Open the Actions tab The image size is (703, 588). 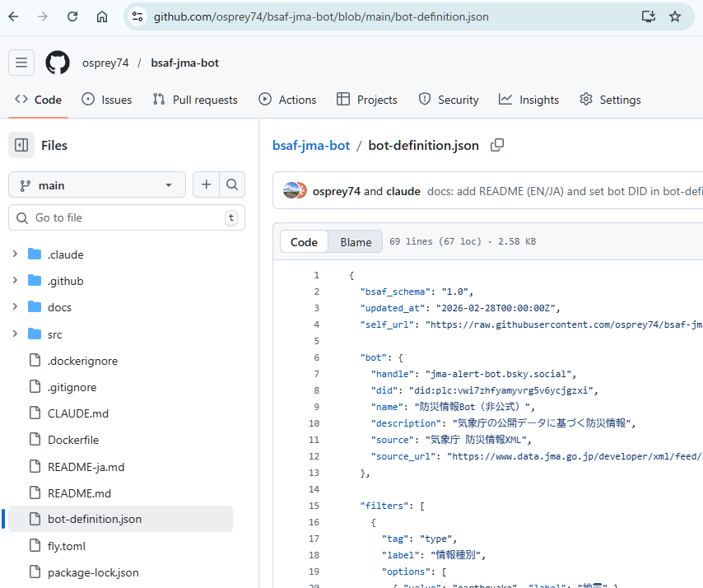287,99
